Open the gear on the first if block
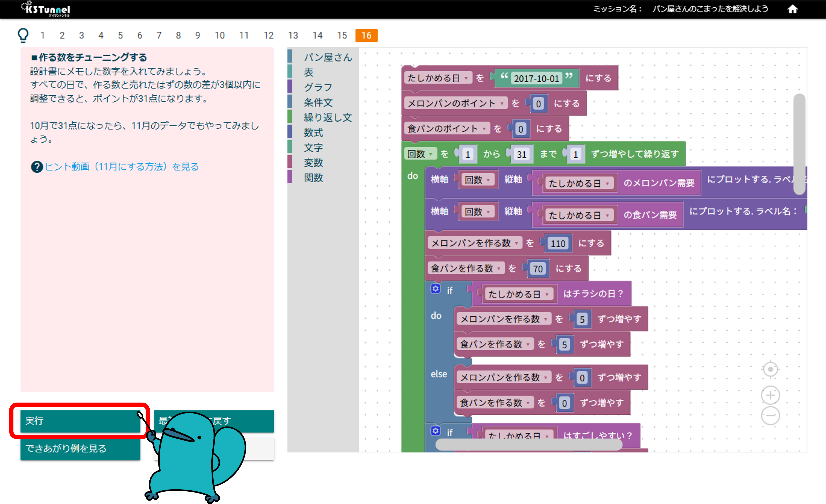826x504 pixels. 436,288
